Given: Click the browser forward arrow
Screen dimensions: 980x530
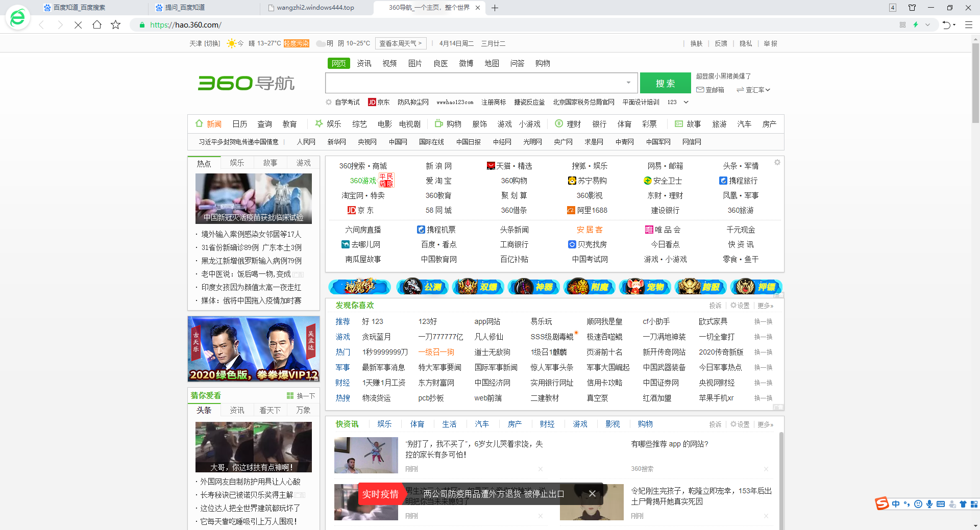Looking at the screenshot, I should (x=60, y=24).
